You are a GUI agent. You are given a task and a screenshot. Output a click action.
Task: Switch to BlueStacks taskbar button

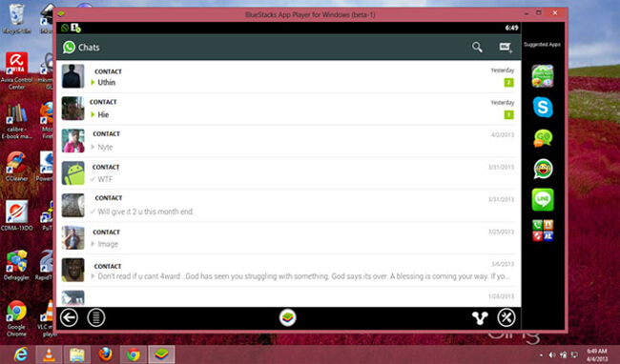tap(161, 354)
